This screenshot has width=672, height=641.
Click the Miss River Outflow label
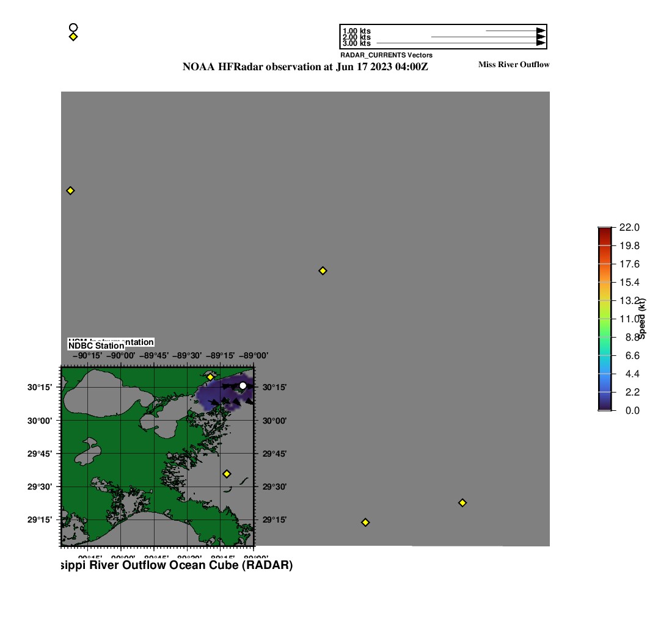[514, 65]
